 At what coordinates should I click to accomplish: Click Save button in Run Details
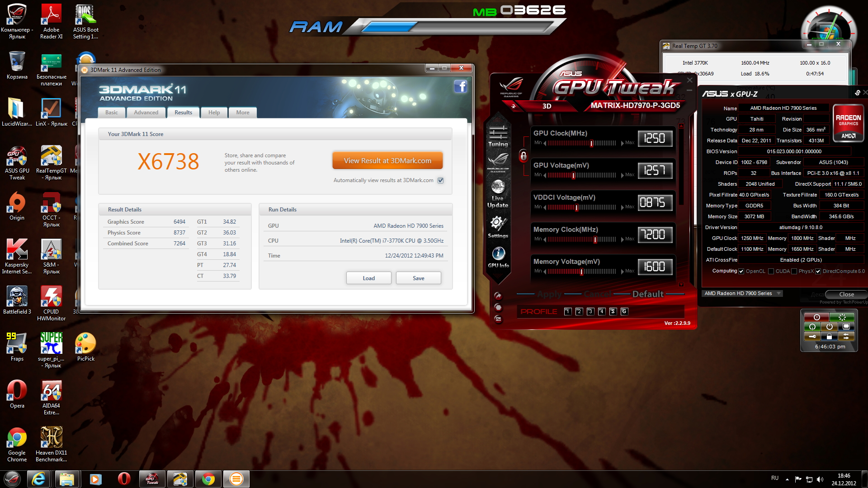(419, 278)
